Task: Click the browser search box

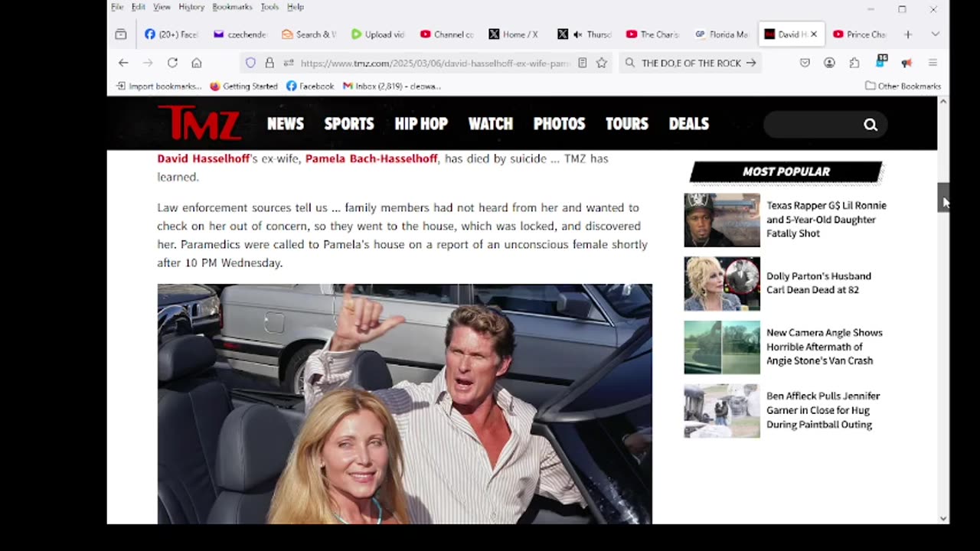Action: [x=689, y=63]
